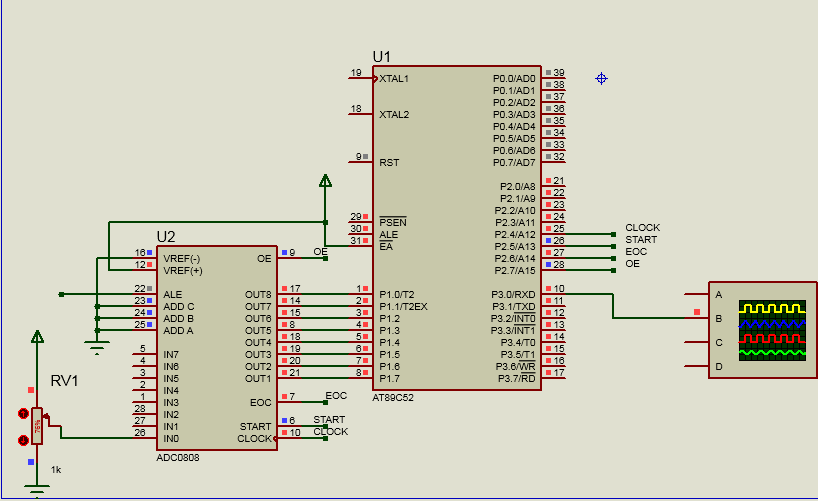Click the ground symbol below VREF wires
This screenshot has height=501, width=818.
click(x=97, y=348)
